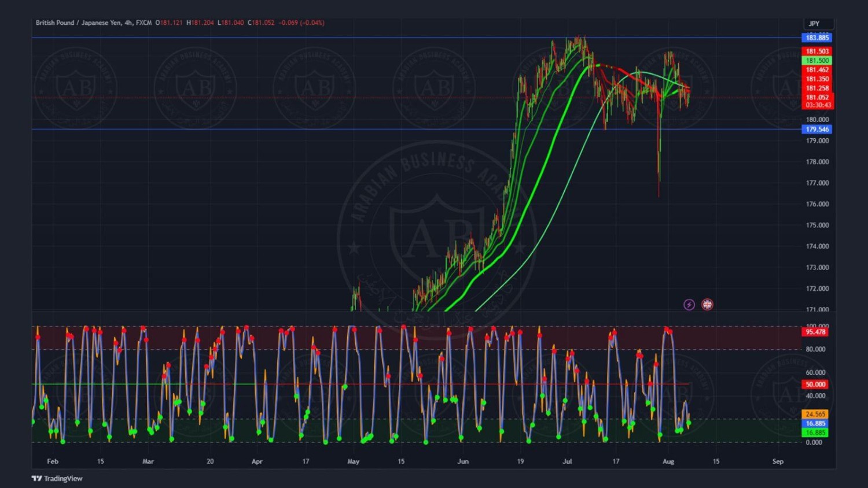Click the green 181.500 price label
The height and width of the screenshot is (488, 868).
point(817,61)
